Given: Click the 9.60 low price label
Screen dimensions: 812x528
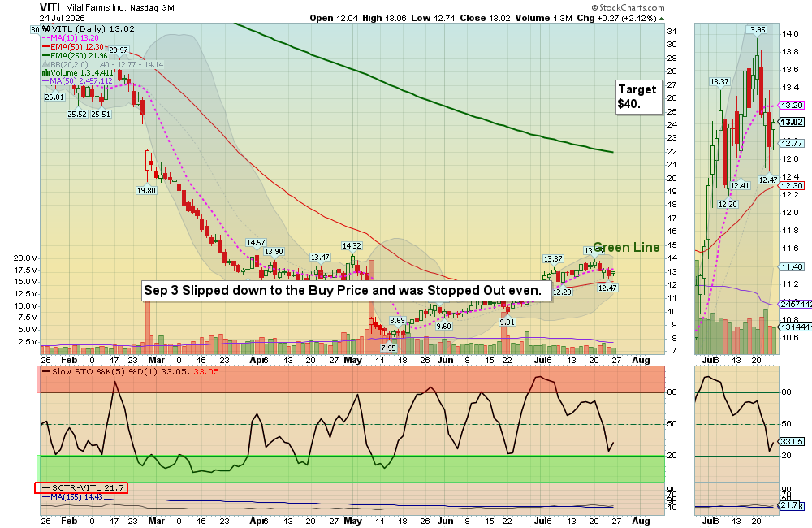Looking at the screenshot, I should tap(444, 327).
